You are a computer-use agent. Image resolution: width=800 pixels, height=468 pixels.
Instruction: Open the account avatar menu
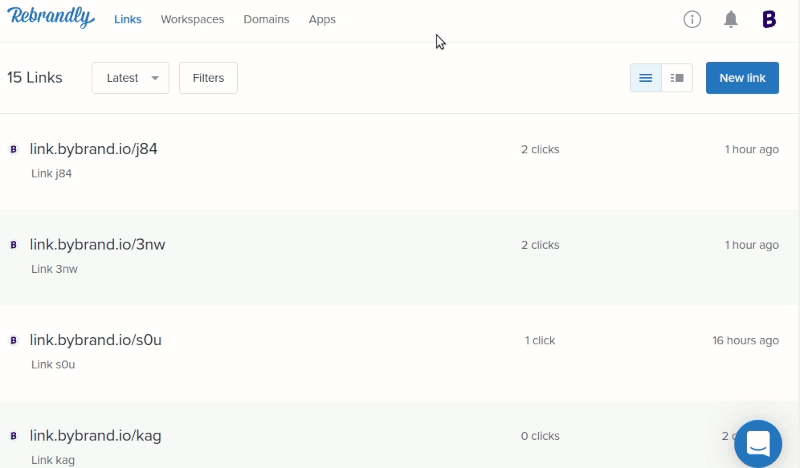click(x=769, y=19)
